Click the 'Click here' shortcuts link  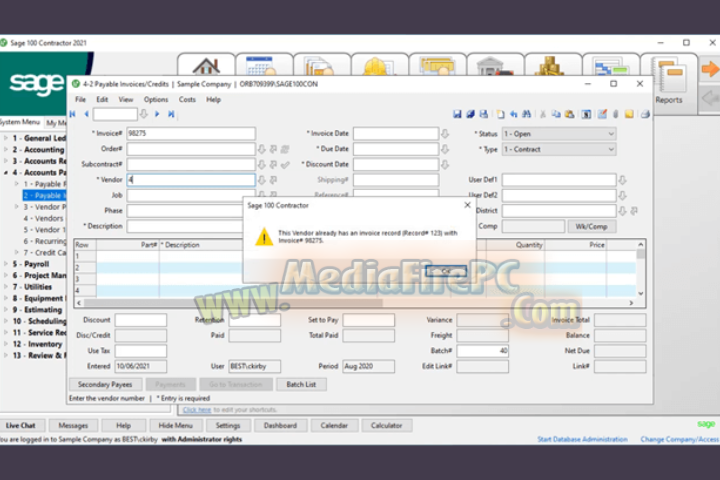(x=197, y=410)
